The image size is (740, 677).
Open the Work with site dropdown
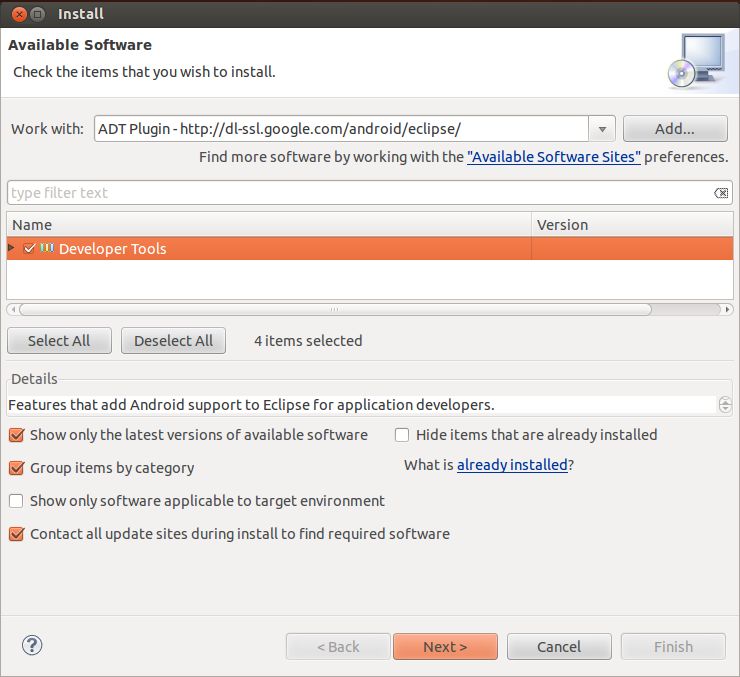(601, 129)
